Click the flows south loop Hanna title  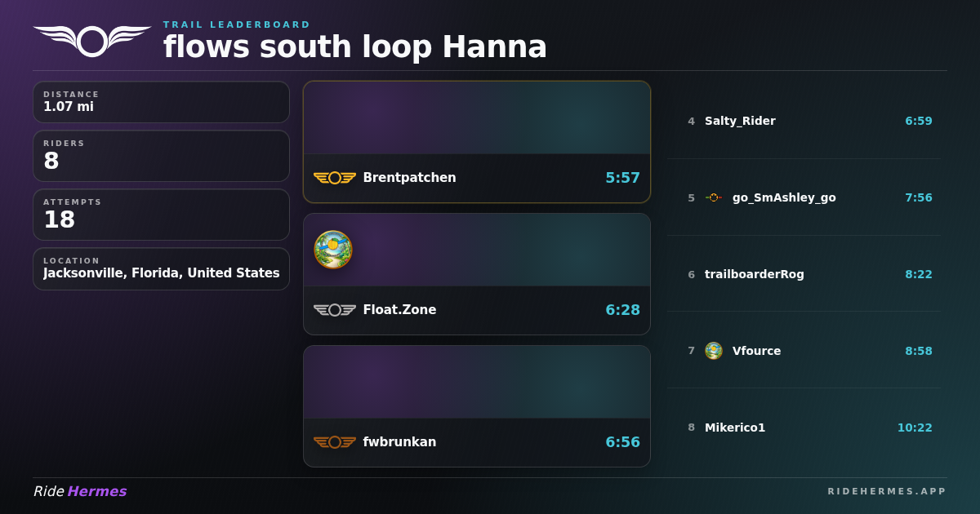pos(355,47)
